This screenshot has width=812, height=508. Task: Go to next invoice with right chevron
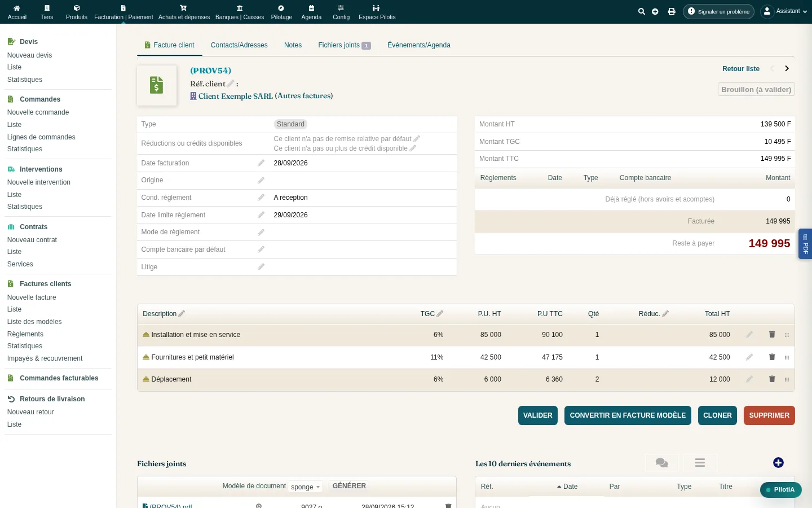pyautogui.click(x=787, y=69)
